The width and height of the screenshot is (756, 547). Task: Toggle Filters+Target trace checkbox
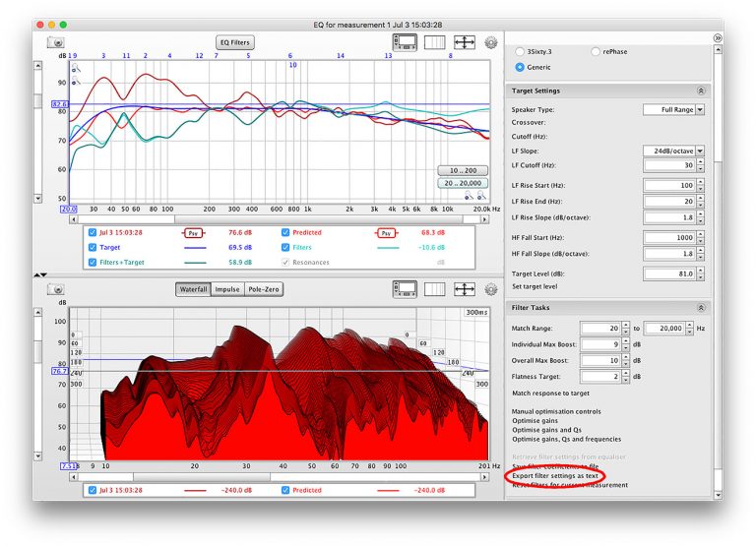pyautogui.click(x=93, y=262)
